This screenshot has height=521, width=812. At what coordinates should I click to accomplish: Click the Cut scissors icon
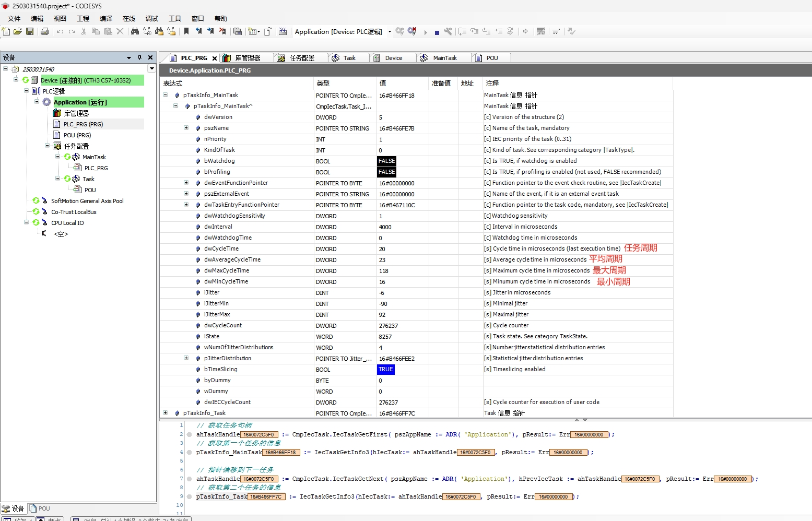pyautogui.click(x=84, y=31)
